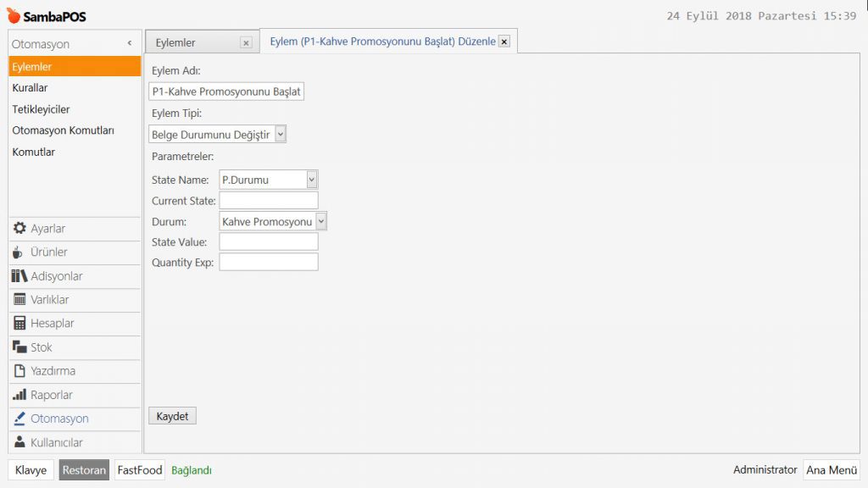Expand the State Name dropdown arrow

tap(312, 180)
